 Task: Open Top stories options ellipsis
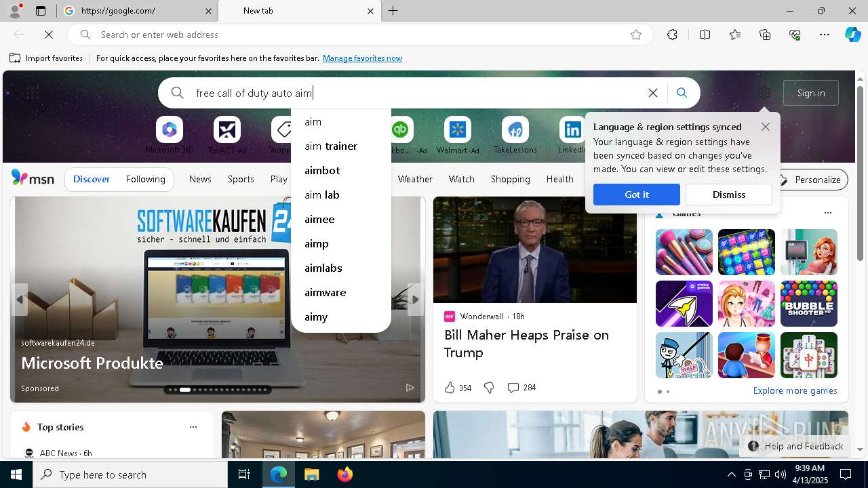(x=193, y=427)
